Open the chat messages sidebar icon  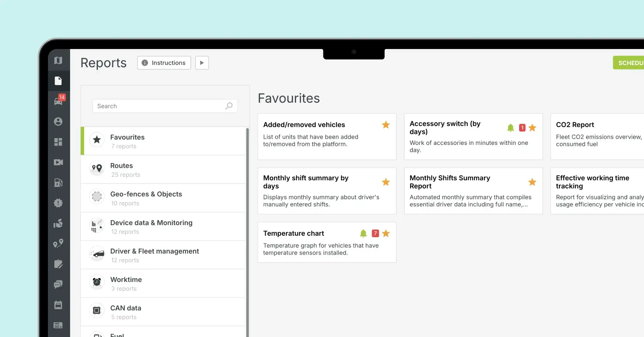(58, 284)
